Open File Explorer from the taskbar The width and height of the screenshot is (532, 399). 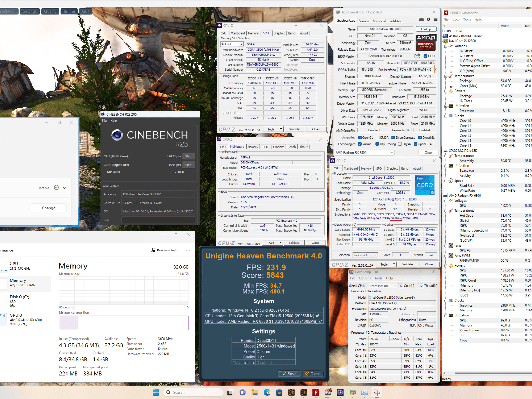tap(255, 392)
